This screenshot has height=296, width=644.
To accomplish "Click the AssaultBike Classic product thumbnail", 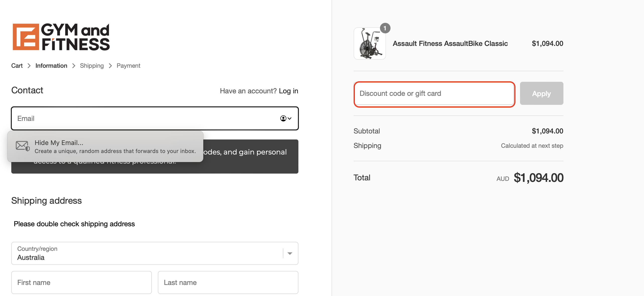I will [x=369, y=44].
